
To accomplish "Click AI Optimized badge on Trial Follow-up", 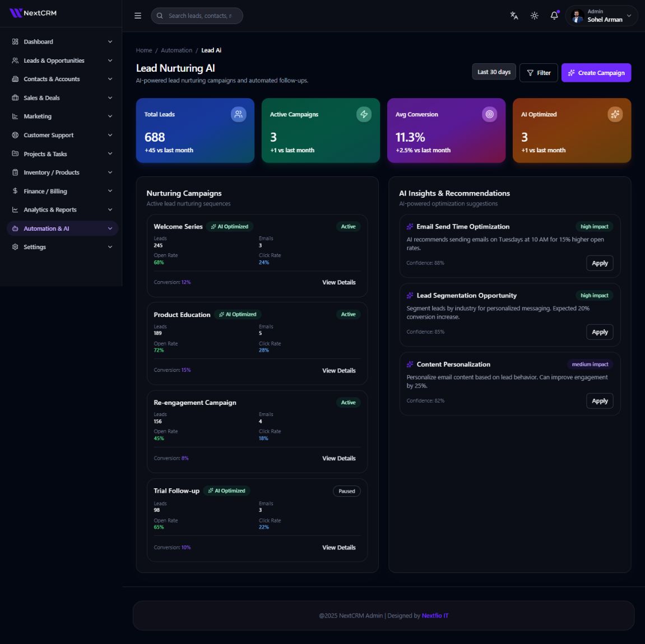I will pyautogui.click(x=226, y=491).
